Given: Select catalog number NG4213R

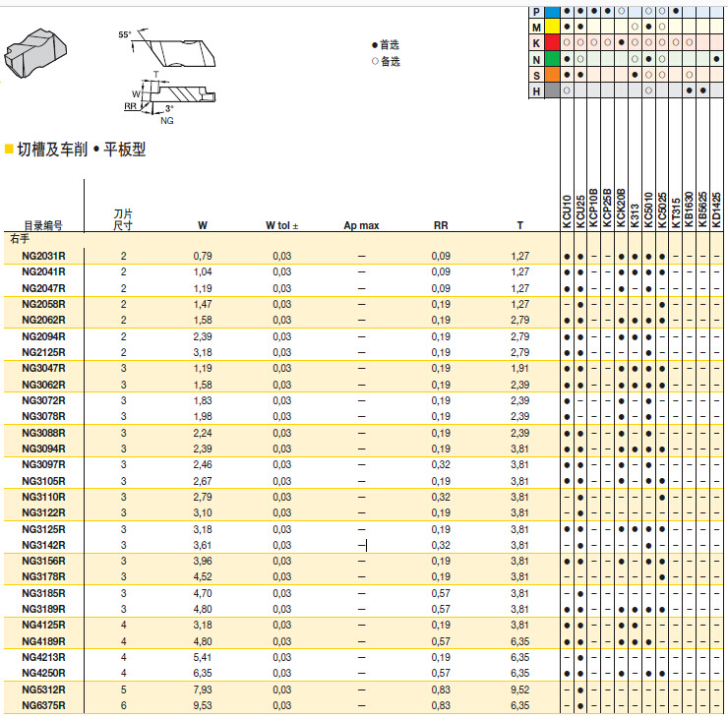Looking at the screenshot, I should [x=43, y=658].
